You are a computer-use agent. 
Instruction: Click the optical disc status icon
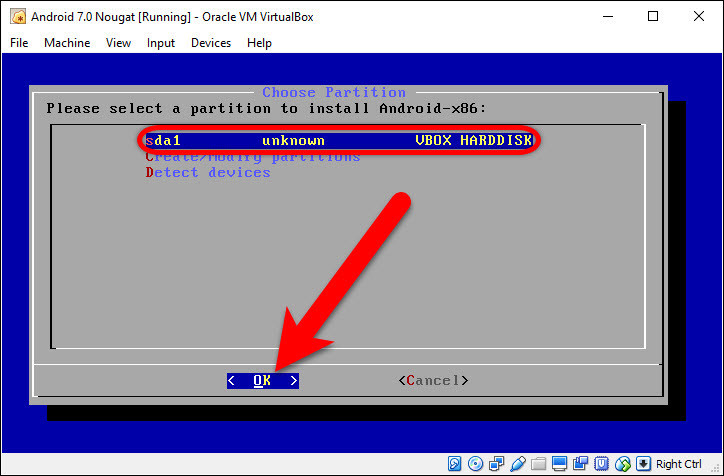(476, 463)
